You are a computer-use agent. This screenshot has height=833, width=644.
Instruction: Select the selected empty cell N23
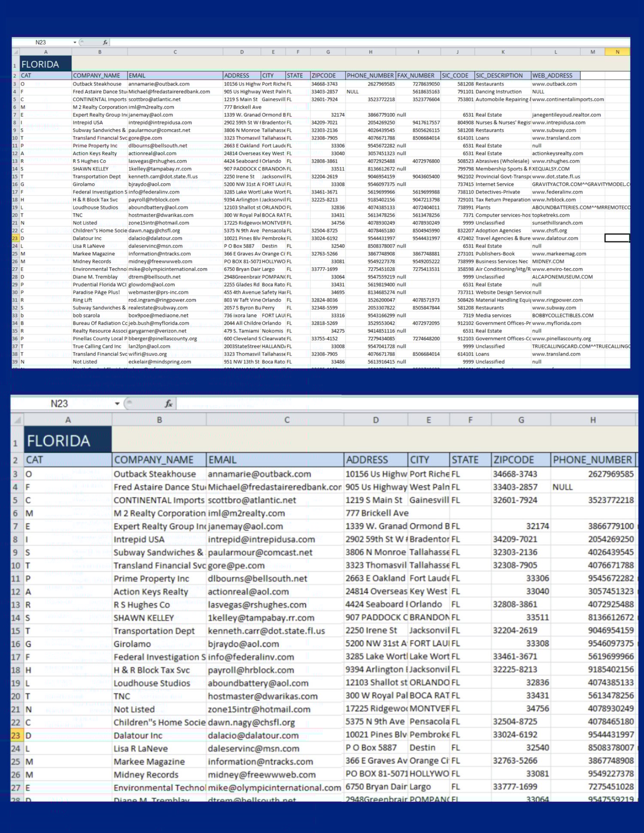pos(617,238)
